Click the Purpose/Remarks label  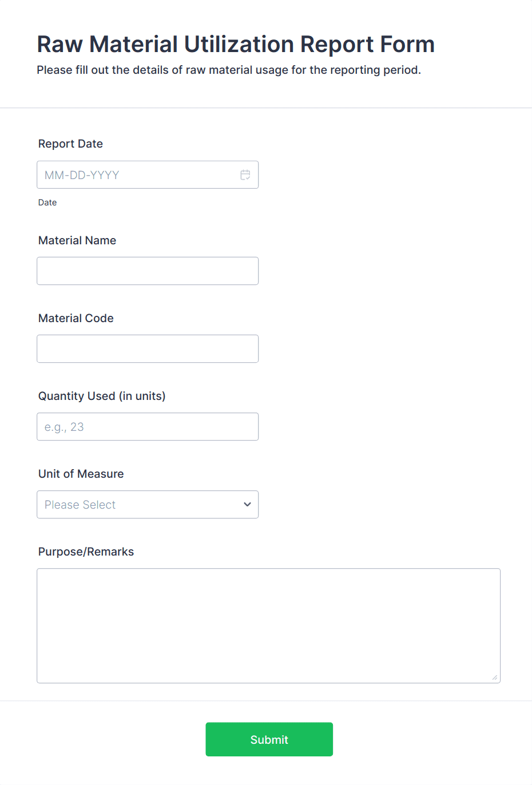coord(86,552)
